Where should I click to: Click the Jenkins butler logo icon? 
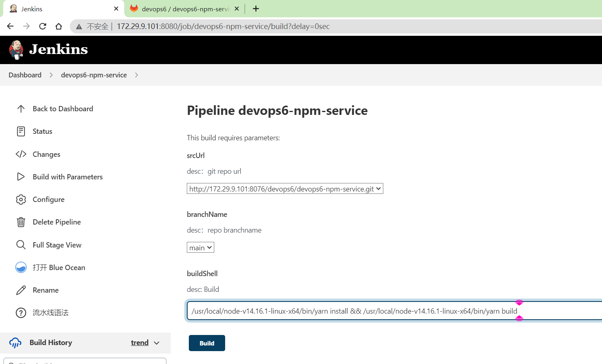click(16, 50)
